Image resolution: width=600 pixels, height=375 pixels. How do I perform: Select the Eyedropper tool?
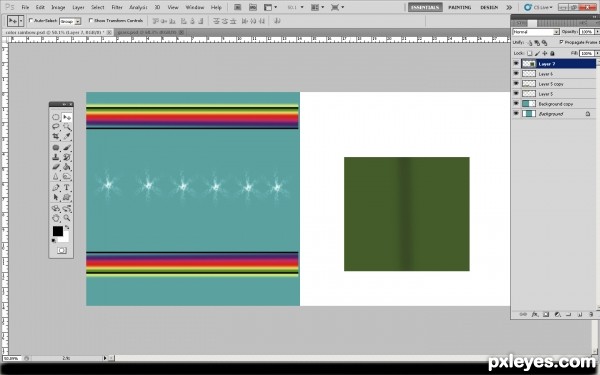click(x=67, y=136)
